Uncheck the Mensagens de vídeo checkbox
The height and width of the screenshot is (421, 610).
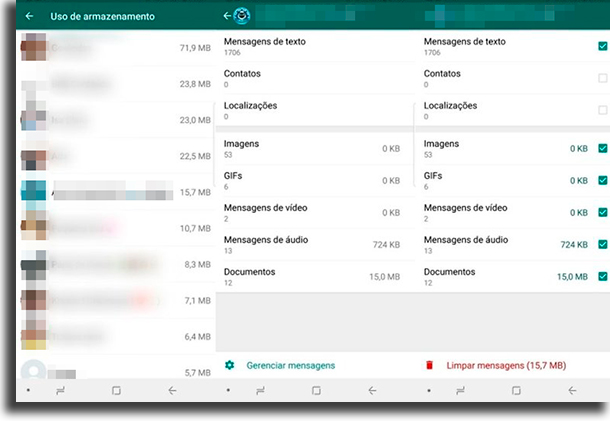click(603, 212)
